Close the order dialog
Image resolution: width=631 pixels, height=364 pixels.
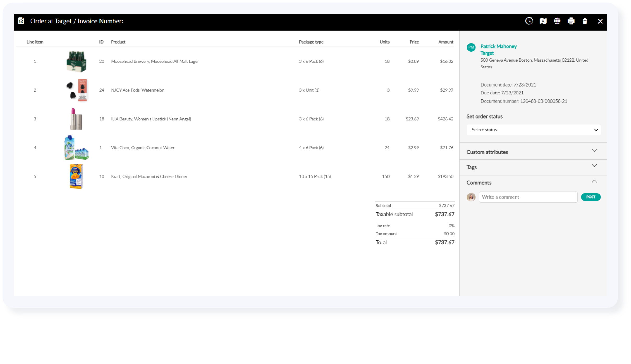coord(600,21)
